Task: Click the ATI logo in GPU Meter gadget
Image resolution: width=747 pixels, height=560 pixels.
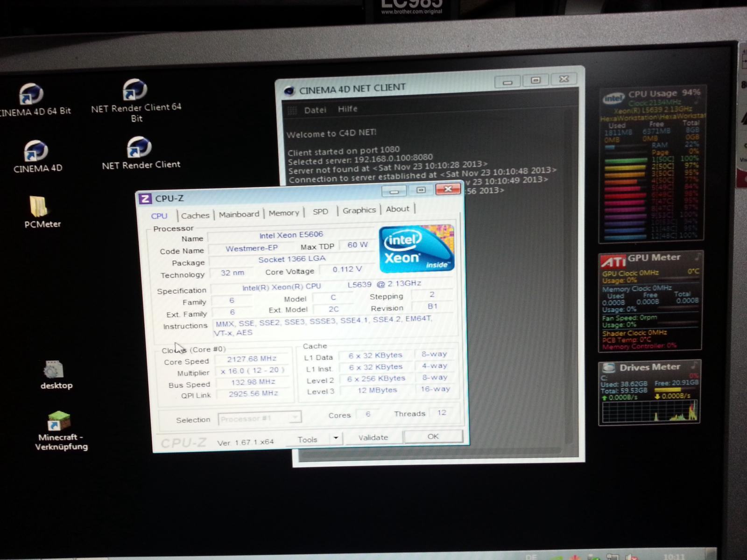Action: 613,261
